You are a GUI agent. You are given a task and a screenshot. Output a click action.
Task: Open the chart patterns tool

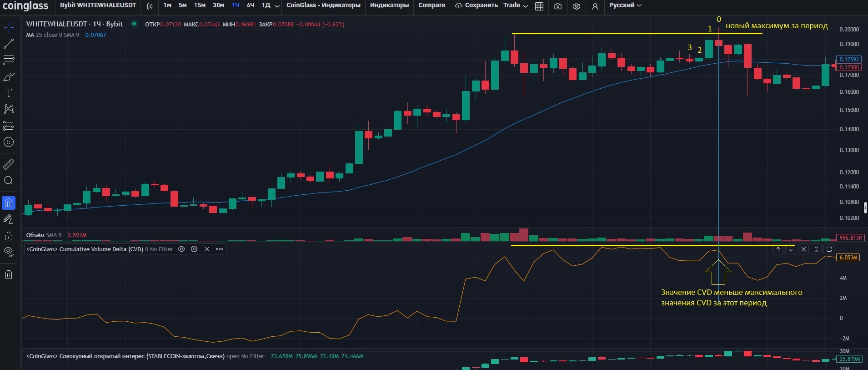coord(9,109)
